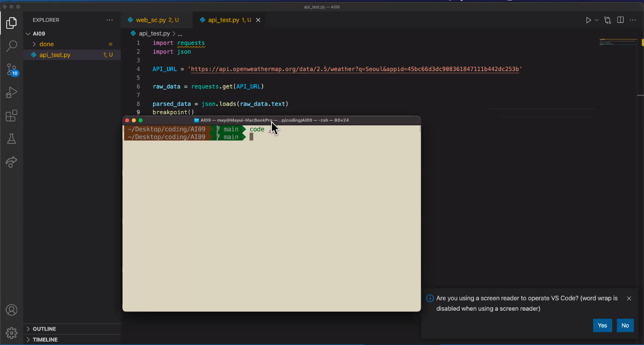Open the Search view in activity bar
Image resolution: width=644 pixels, height=345 pixels.
coord(11,46)
